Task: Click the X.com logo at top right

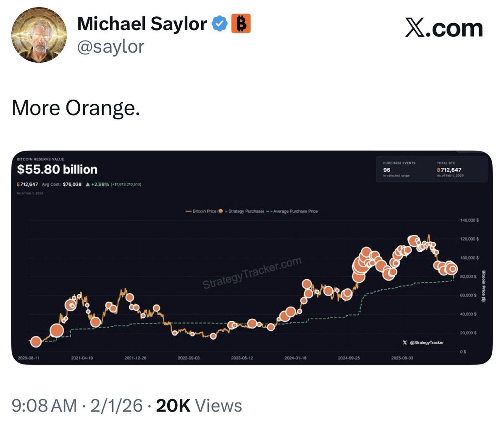Action: [x=444, y=29]
